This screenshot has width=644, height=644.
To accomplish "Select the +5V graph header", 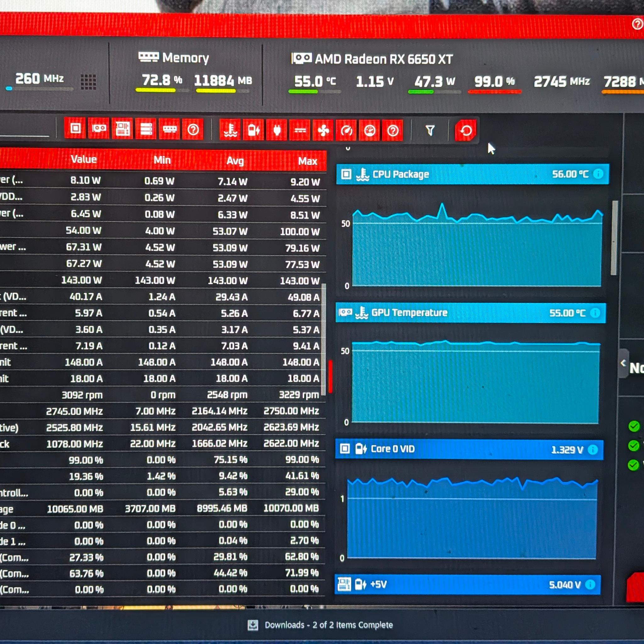I will (x=467, y=584).
